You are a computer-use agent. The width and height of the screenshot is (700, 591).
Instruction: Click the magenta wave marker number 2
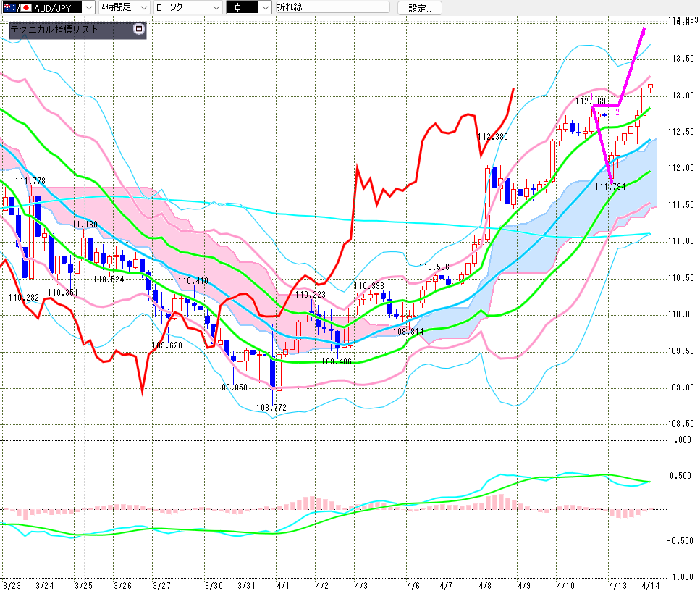pyautogui.click(x=617, y=112)
